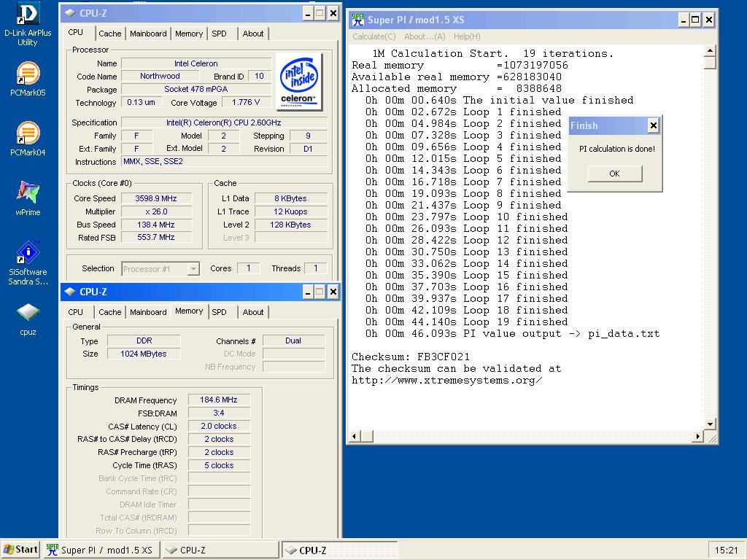
Task: Click OK in the Finish dialog
Action: (614, 174)
